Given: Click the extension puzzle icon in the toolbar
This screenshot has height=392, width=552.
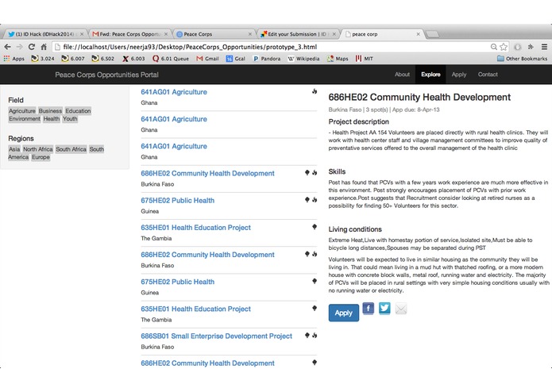Looking at the screenshot, I should 531,47.
